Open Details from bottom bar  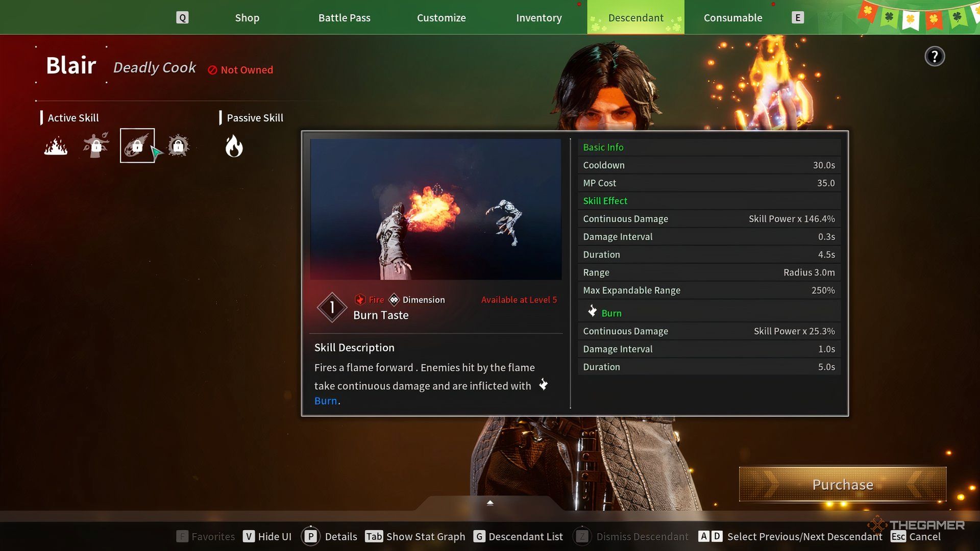(x=341, y=536)
